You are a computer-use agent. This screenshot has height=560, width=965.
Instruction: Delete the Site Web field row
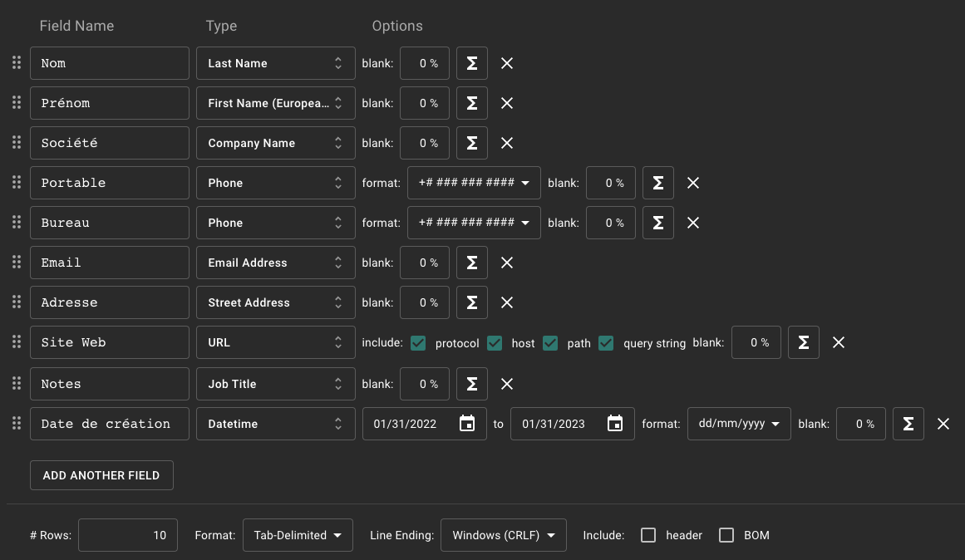(x=838, y=343)
